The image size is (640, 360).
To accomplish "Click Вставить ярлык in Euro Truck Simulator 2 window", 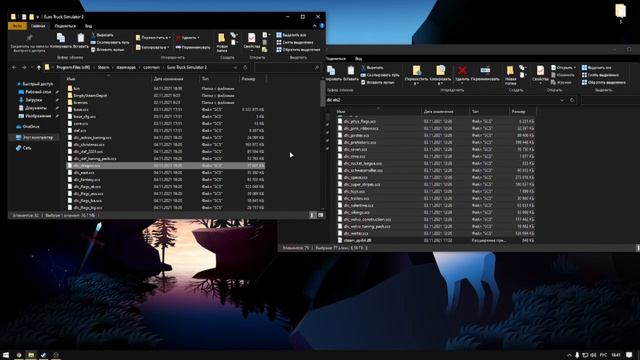I will (107, 50).
